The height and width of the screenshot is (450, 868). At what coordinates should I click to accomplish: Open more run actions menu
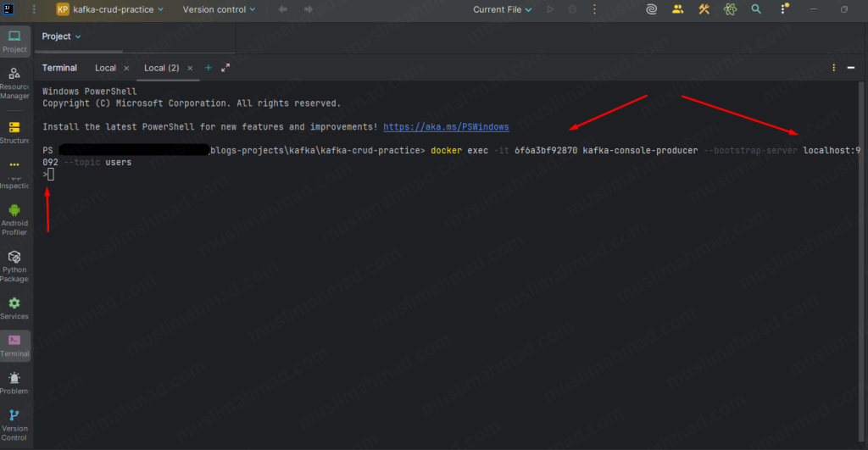point(594,9)
